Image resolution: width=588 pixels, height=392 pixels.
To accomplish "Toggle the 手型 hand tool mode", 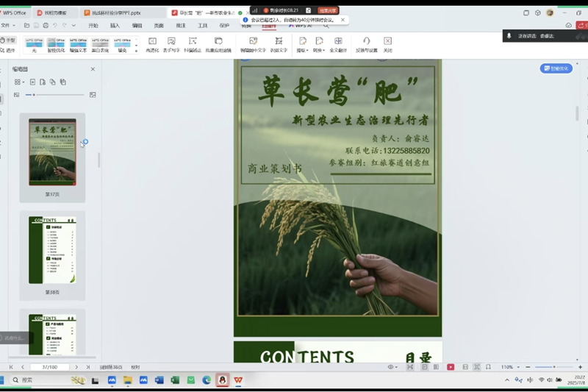I will tap(10, 40).
